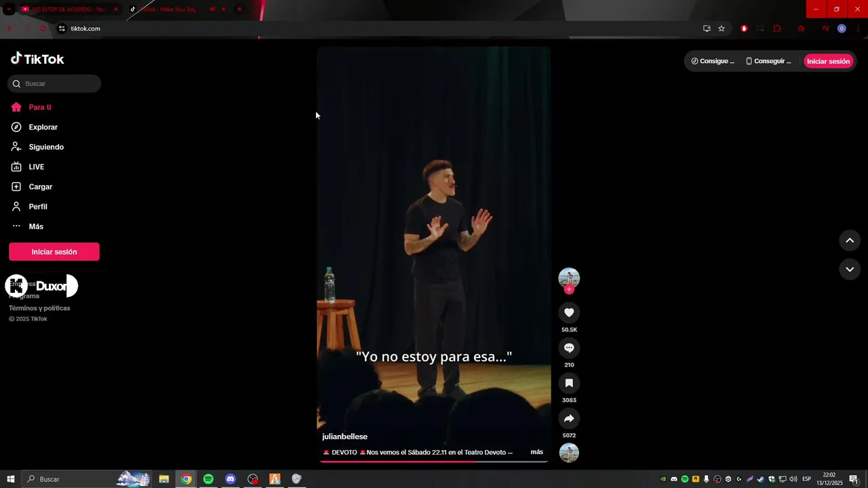Click the TikTok logo
868x488 pixels.
coord(37,59)
